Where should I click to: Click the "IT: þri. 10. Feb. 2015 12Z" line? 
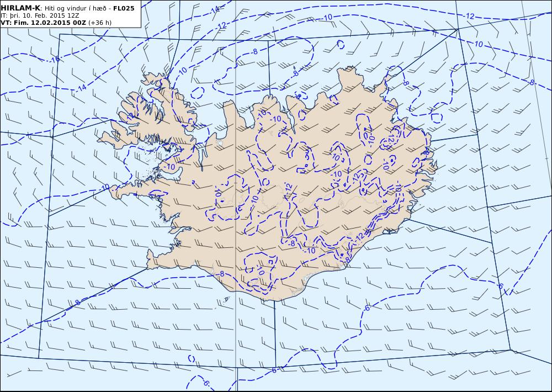[40, 16]
